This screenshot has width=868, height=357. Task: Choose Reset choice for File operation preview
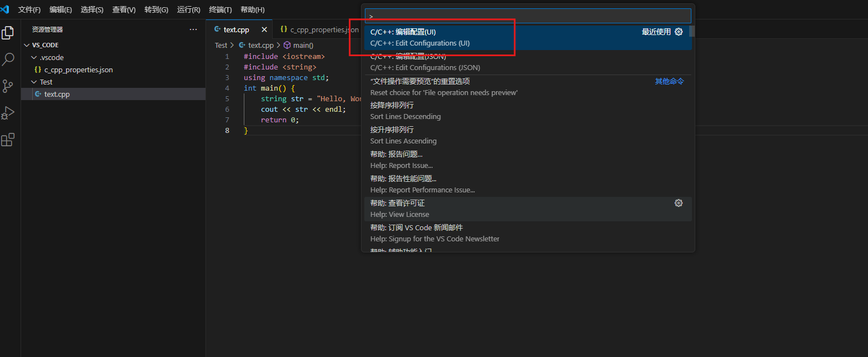pyautogui.click(x=528, y=87)
